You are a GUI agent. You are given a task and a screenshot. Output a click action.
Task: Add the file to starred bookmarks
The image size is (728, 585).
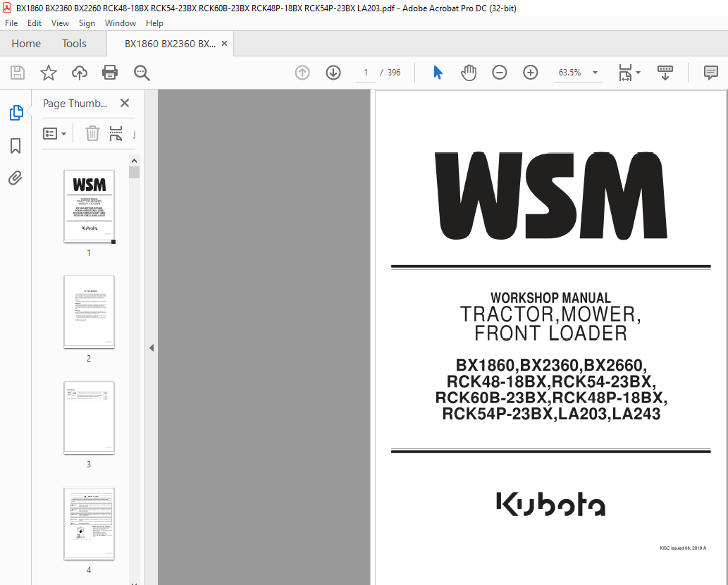(49, 73)
